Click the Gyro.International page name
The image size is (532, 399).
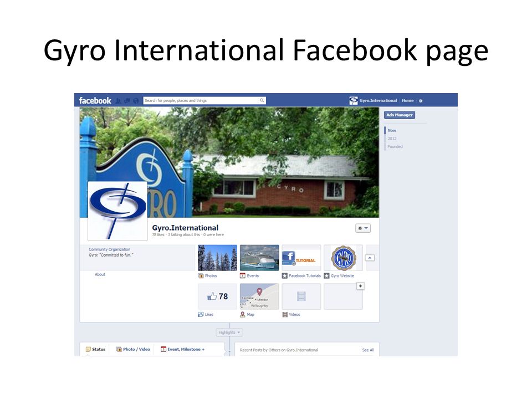point(185,228)
